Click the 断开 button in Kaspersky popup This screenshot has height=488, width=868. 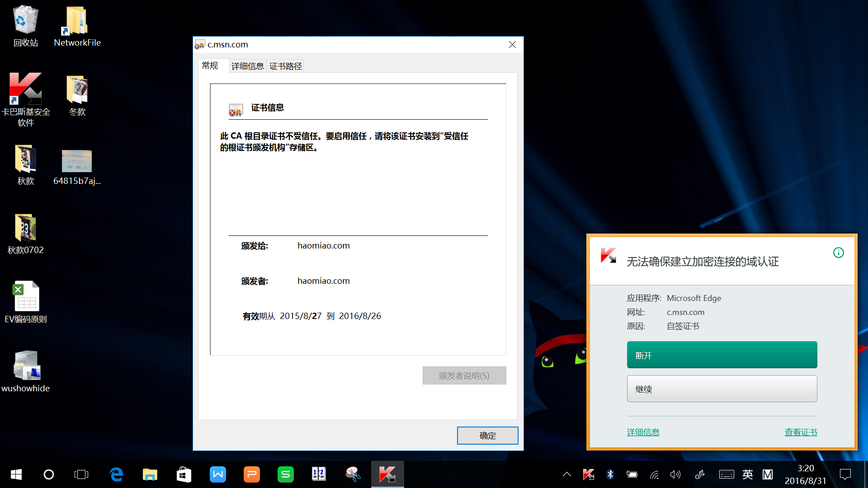click(x=722, y=355)
